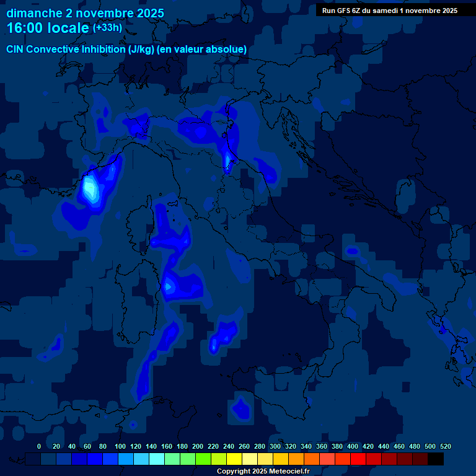Click the CIN maximum just east of Sardinia

pos(169,286)
